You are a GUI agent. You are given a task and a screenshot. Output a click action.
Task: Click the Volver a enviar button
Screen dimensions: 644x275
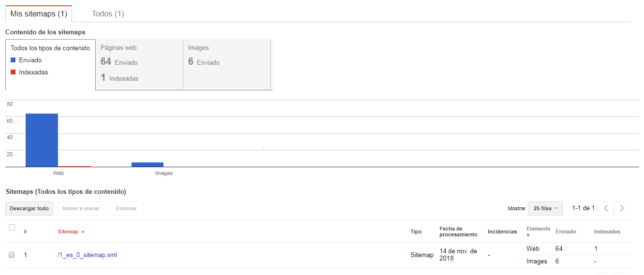[81, 208]
